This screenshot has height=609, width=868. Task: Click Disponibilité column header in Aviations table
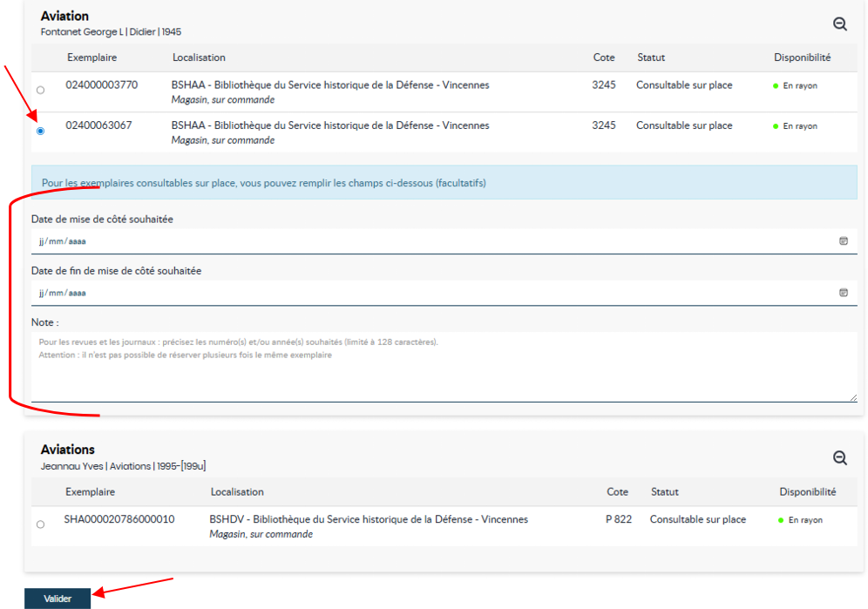tap(808, 491)
